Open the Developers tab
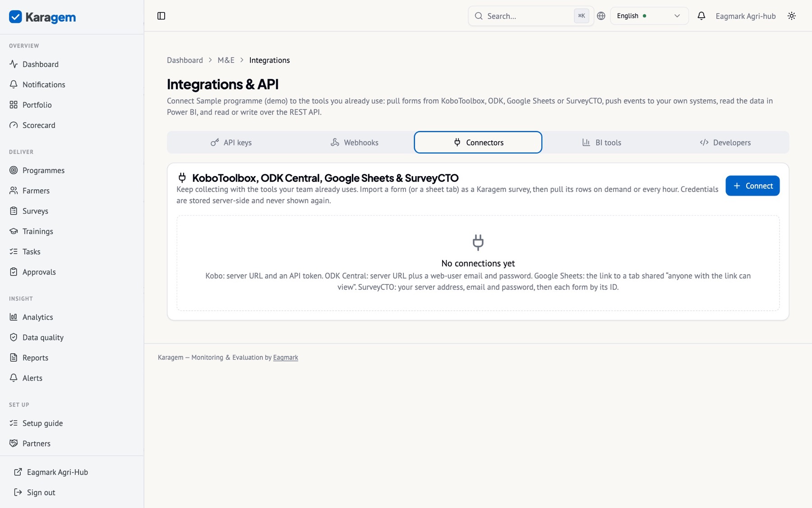812x508 pixels. click(x=725, y=142)
